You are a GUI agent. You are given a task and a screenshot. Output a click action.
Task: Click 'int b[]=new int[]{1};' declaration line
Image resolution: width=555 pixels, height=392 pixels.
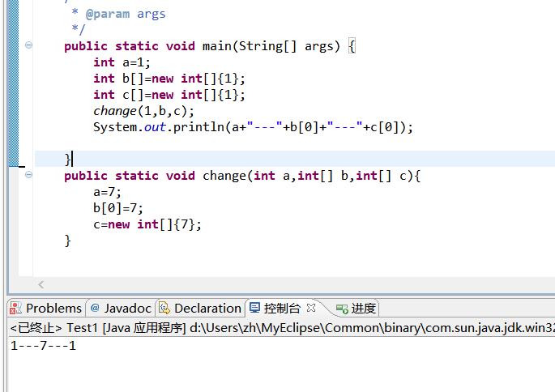coord(169,79)
